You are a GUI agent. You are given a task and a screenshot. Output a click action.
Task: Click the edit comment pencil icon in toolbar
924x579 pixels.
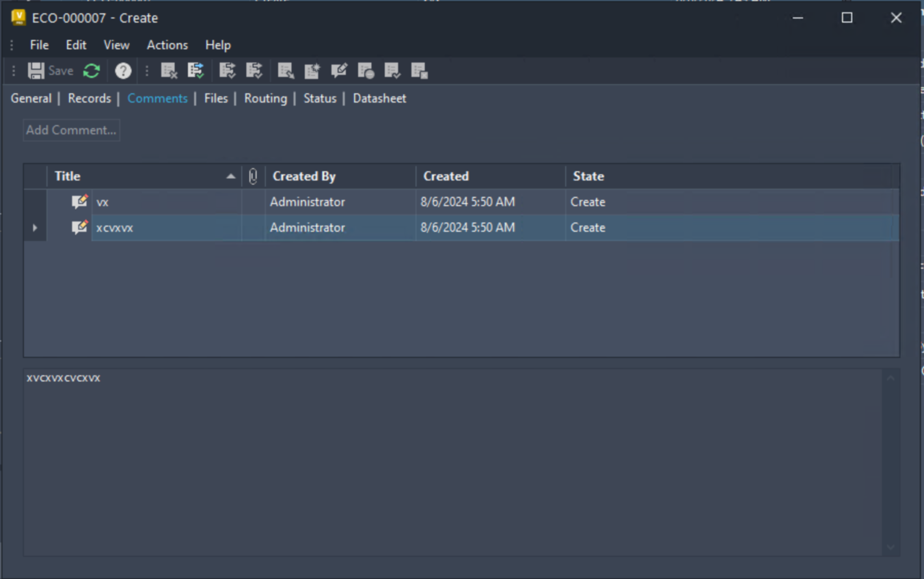coord(340,70)
